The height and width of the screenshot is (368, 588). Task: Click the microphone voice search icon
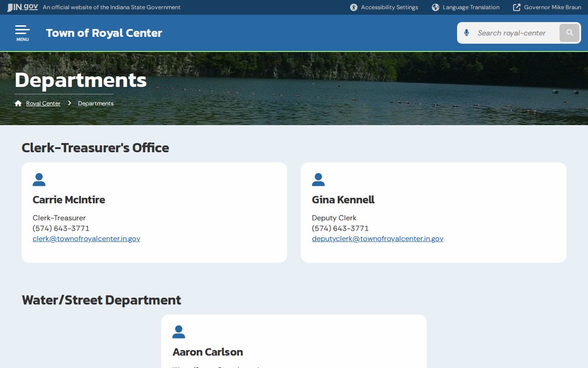pyautogui.click(x=467, y=33)
